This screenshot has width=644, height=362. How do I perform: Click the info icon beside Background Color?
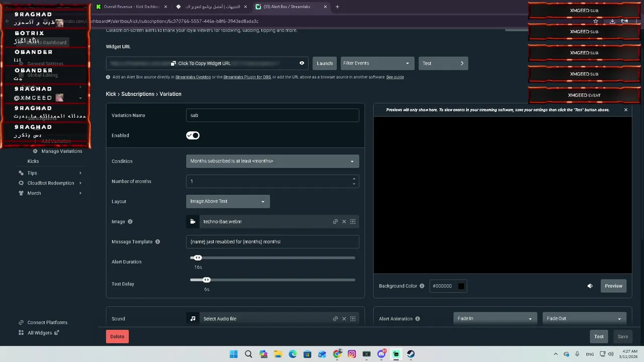click(422, 286)
